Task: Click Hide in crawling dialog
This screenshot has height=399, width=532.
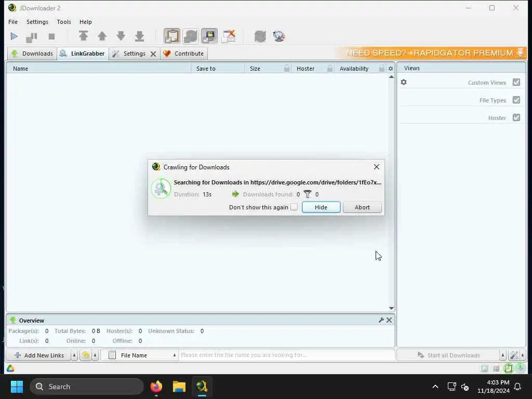Action: [321, 207]
